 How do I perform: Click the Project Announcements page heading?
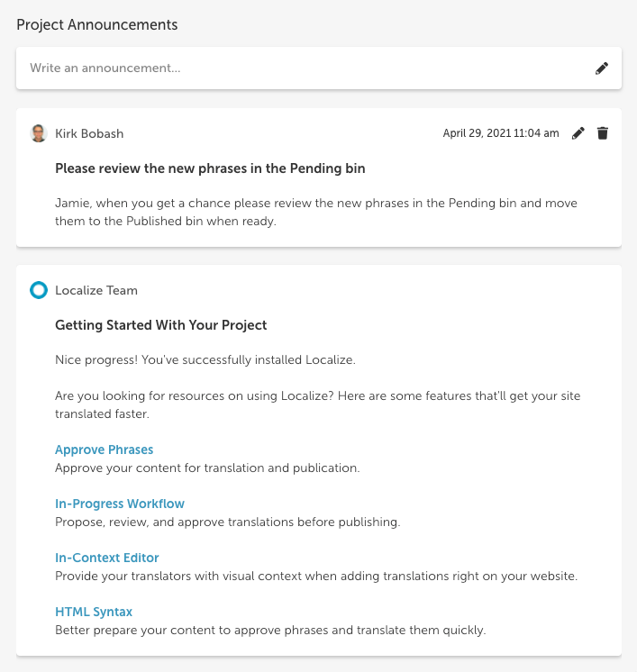(x=97, y=25)
